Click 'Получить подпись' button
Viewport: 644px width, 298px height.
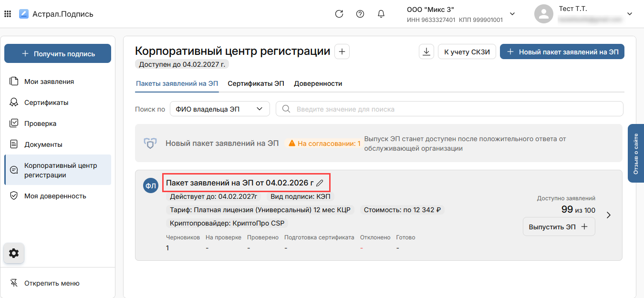(x=58, y=54)
